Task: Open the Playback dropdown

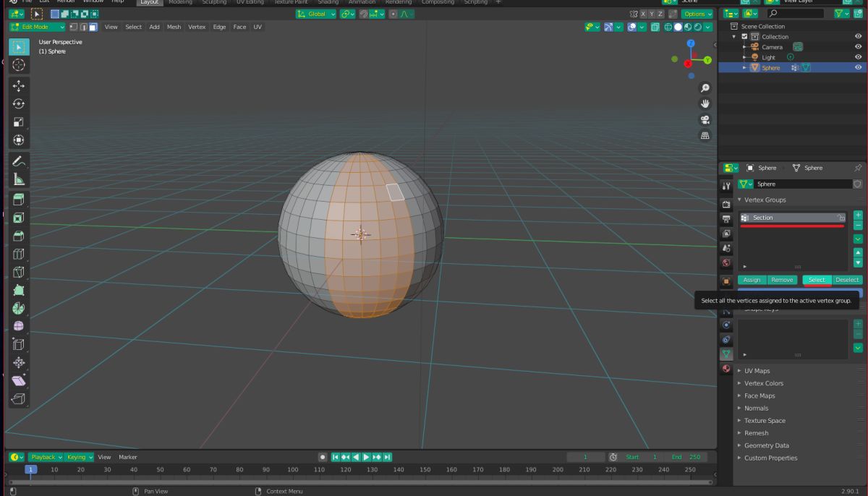Action: click(x=46, y=457)
